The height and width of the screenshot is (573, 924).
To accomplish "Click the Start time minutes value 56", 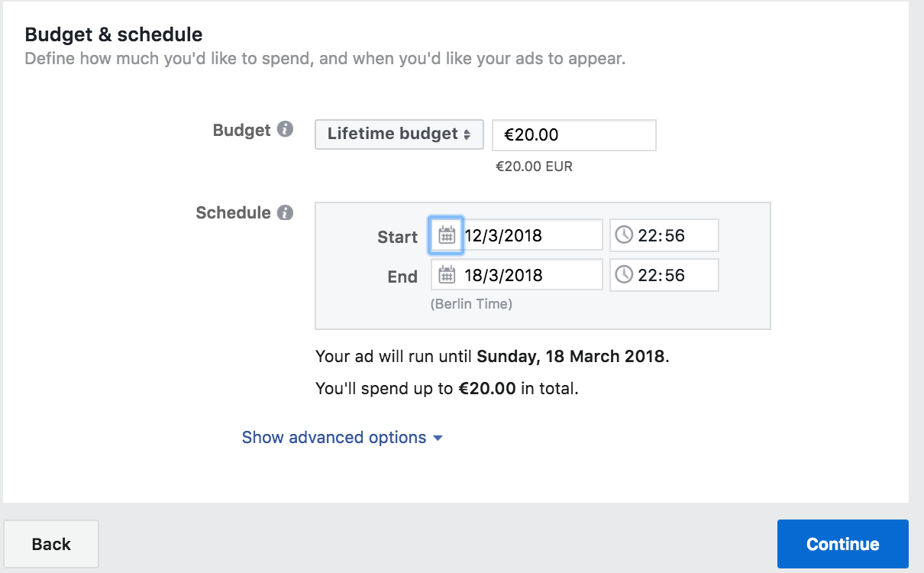I will pyautogui.click(x=674, y=235).
